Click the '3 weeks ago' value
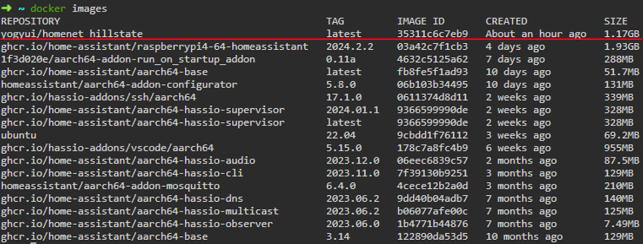This screenshot has width=644, height=244. coord(518,135)
